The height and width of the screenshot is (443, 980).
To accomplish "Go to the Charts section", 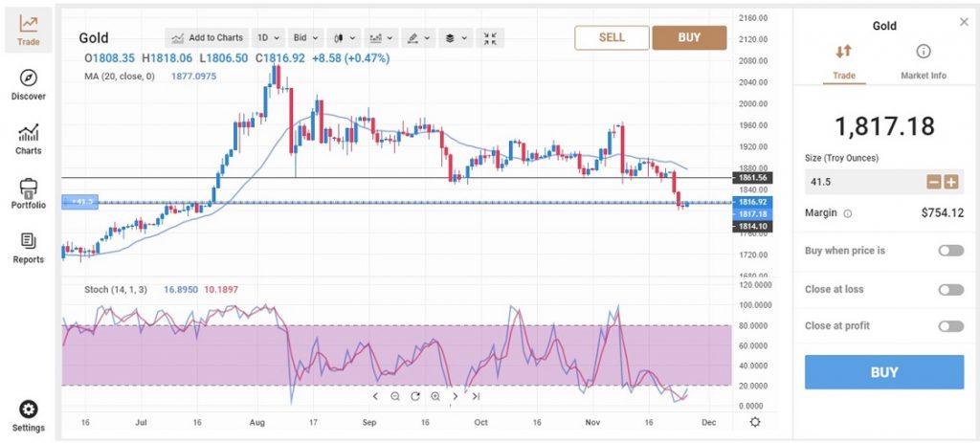I will (28, 139).
